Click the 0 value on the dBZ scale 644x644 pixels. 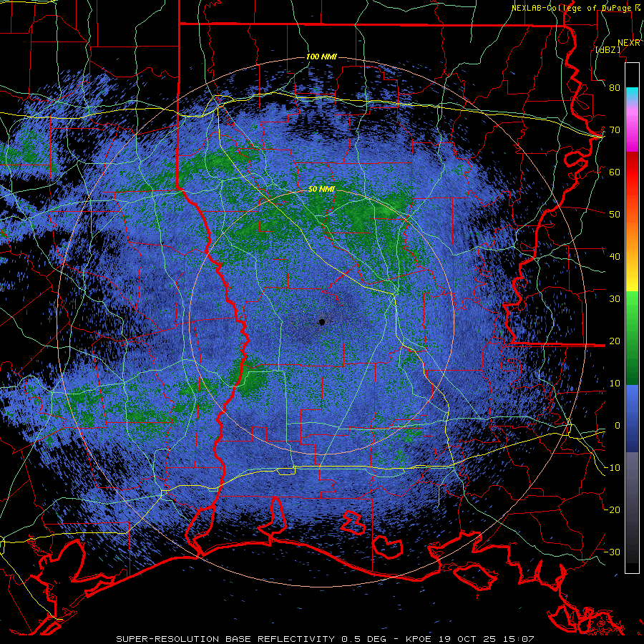click(618, 426)
